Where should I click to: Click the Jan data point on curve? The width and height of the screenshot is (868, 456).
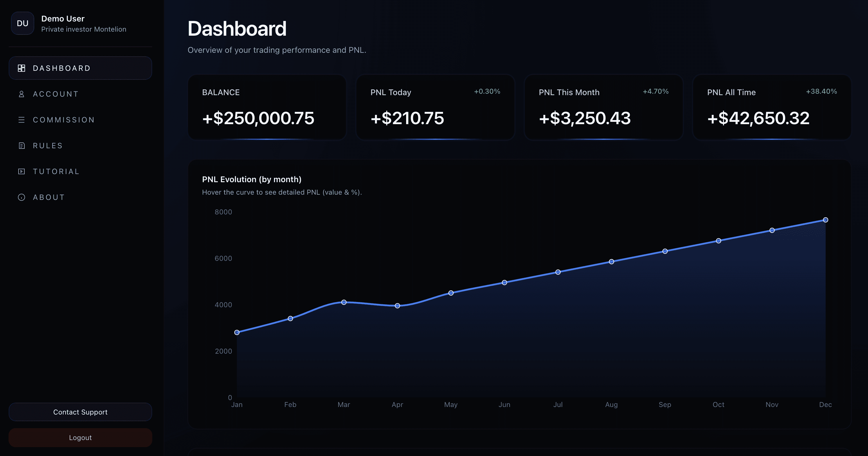tap(237, 332)
